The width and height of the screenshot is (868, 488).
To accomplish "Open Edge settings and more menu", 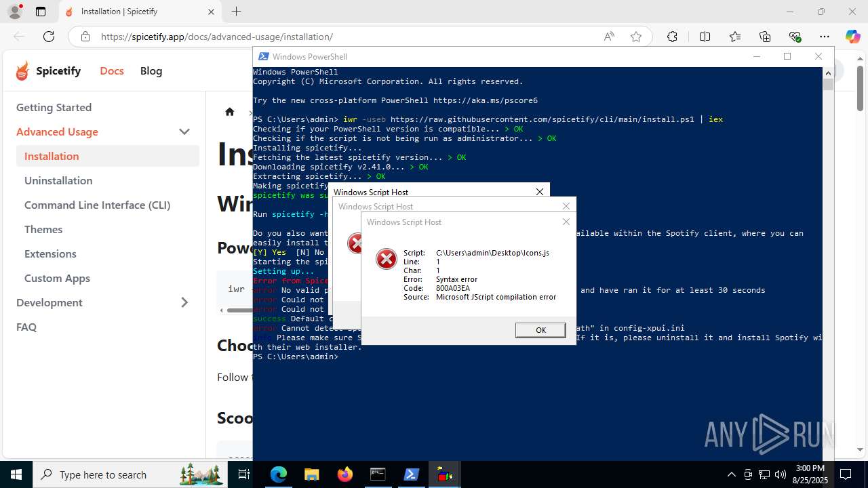I will point(825,37).
